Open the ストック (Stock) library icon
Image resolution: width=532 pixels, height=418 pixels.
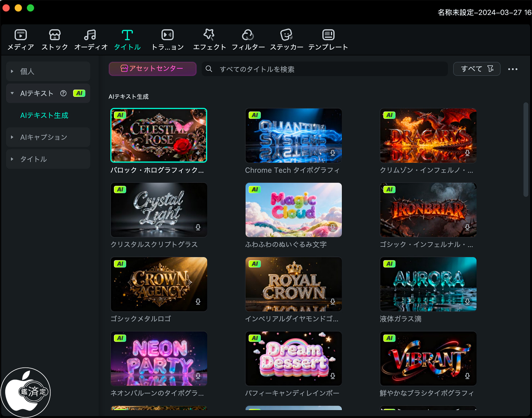coord(55,35)
